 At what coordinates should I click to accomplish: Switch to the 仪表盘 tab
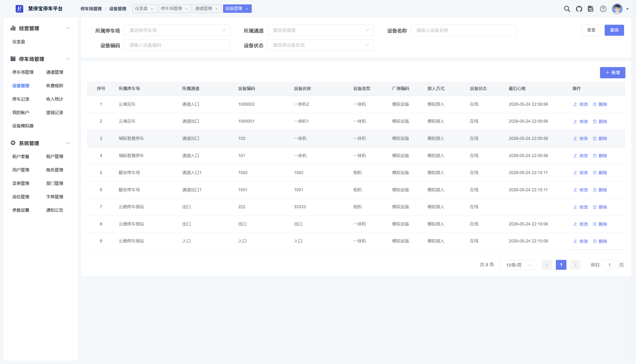[x=141, y=9]
